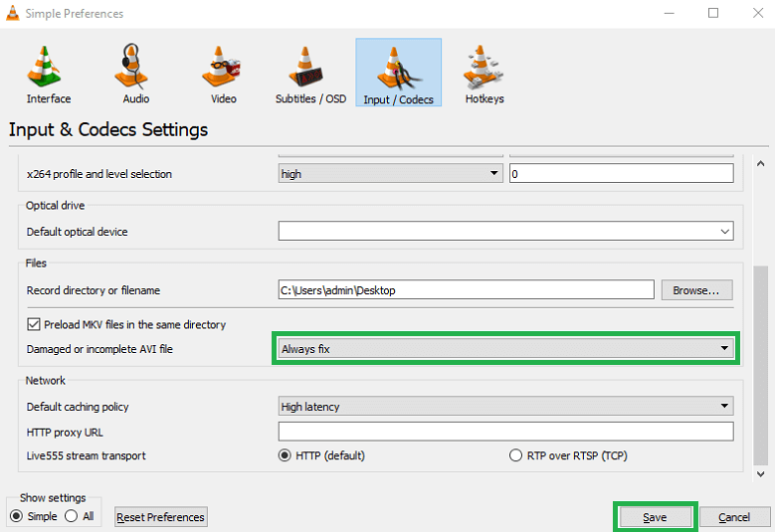The image size is (775, 532).
Task: Toggle Preload MKV files checkbox
Action: click(34, 324)
